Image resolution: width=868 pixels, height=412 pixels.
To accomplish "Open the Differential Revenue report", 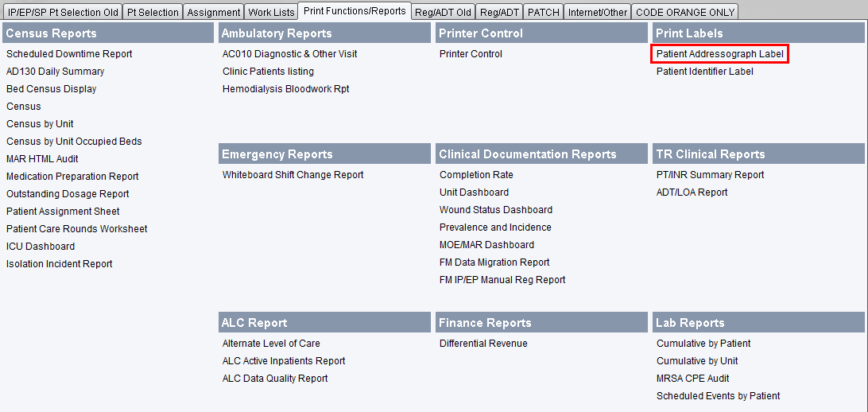I will 483,344.
